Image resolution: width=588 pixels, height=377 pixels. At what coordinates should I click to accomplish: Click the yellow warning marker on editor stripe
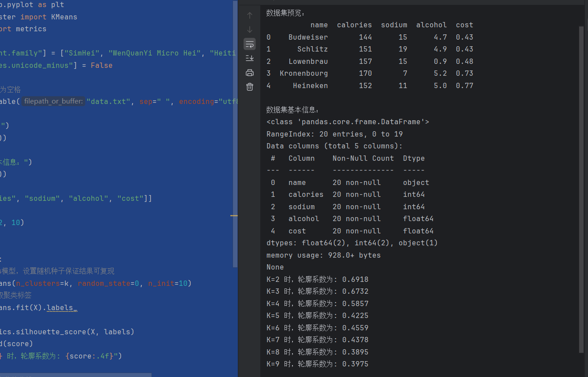tap(234, 216)
